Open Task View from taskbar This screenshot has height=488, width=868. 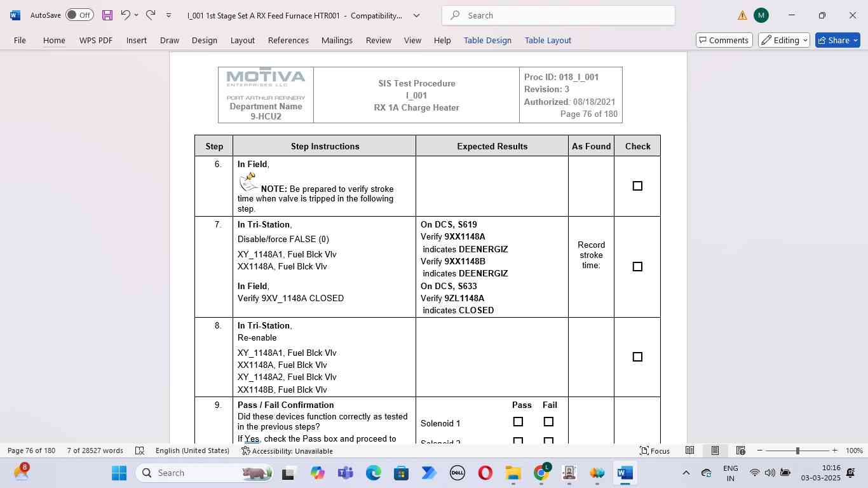tap(288, 473)
